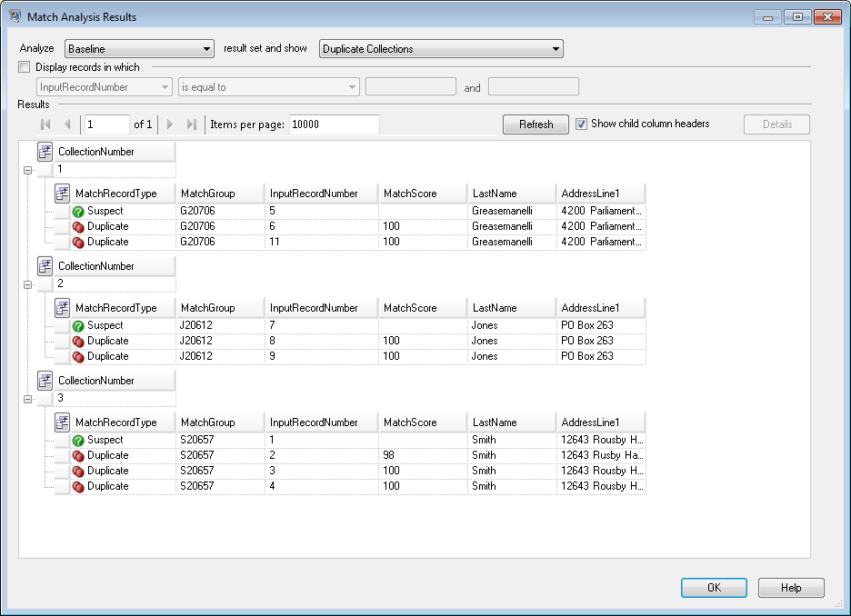Go to the first results page
Image resolution: width=851 pixels, height=616 pixels.
45,124
